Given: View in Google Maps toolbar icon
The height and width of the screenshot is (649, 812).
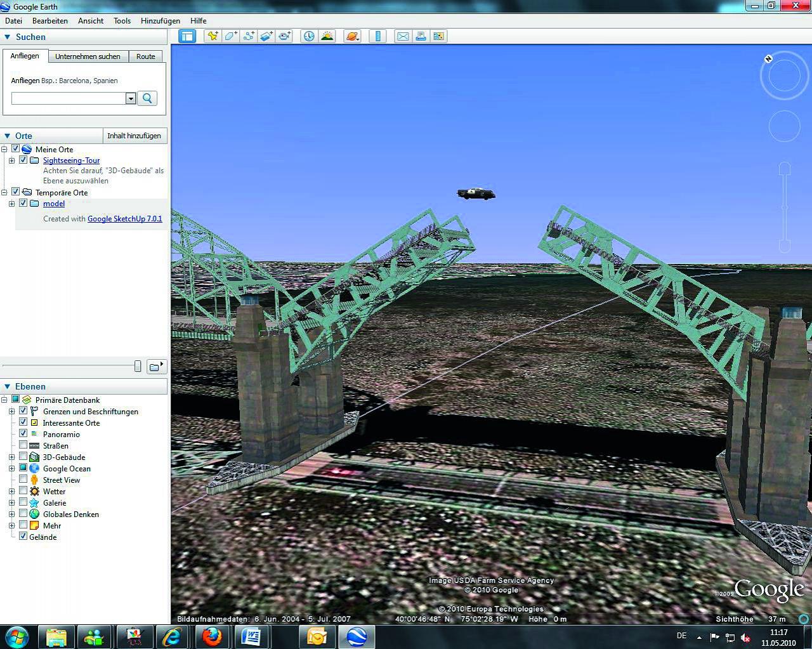Looking at the screenshot, I should coord(439,36).
